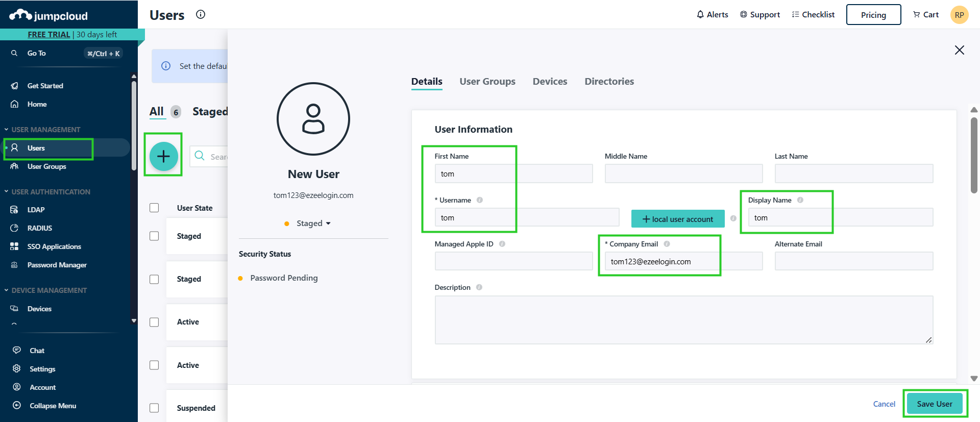
Task: Click the Save User button
Action: tap(935, 404)
